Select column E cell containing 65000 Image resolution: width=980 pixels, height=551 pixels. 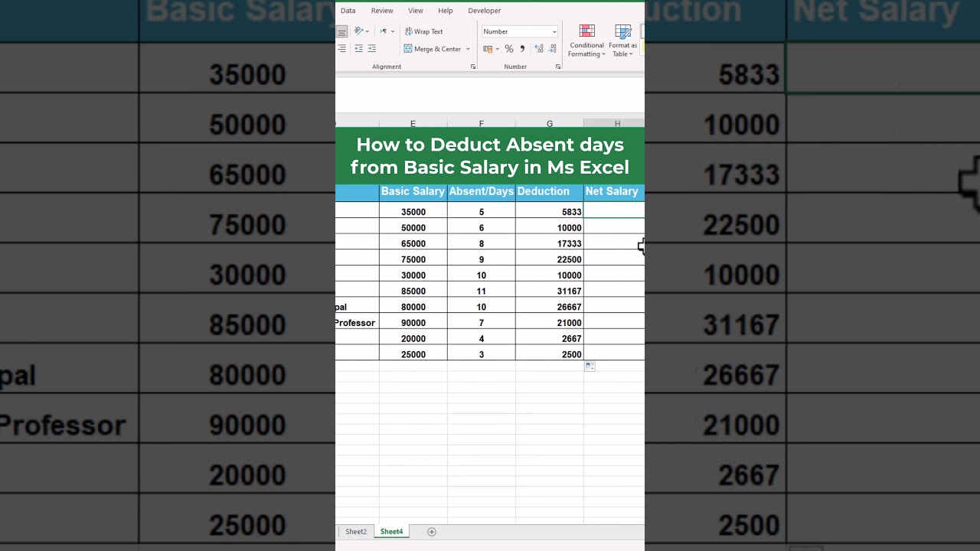coord(413,243)
